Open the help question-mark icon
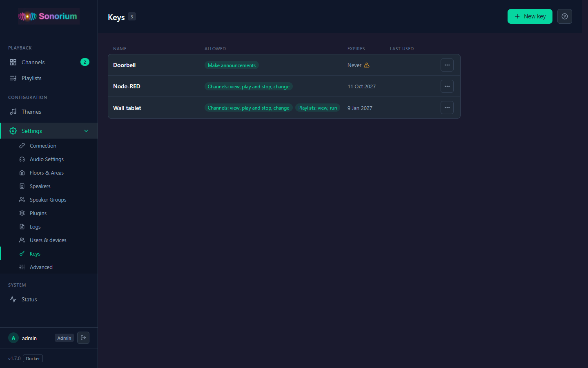Screen dimensions: 588x368 565,16
